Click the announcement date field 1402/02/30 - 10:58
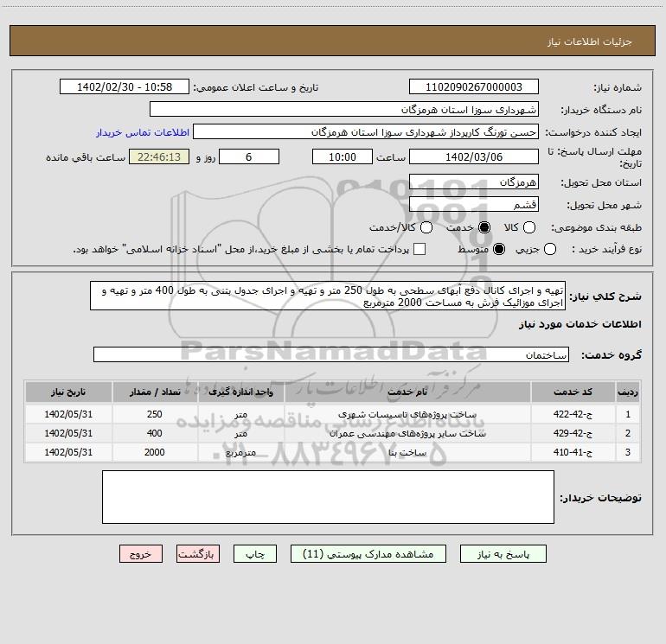The image size is (666, 644). click(x=125, y=86)
